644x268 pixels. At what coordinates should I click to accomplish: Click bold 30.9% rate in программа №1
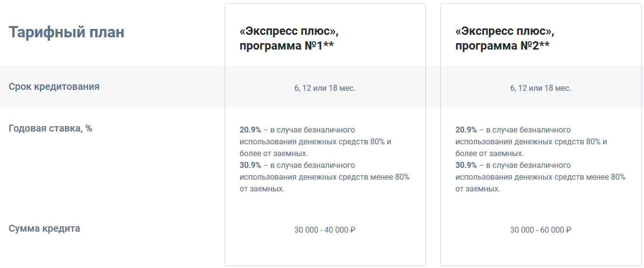pyautogui.click(x=250, y=165)
